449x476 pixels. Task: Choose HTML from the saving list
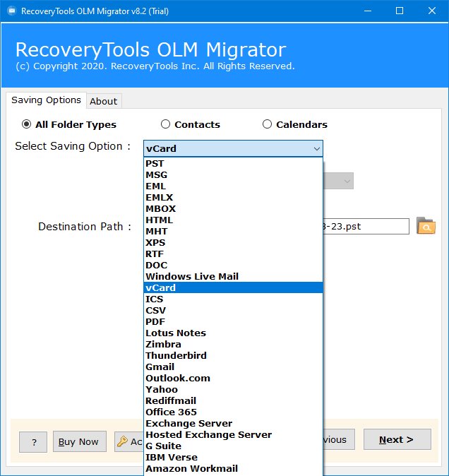(x=233, y=220)
